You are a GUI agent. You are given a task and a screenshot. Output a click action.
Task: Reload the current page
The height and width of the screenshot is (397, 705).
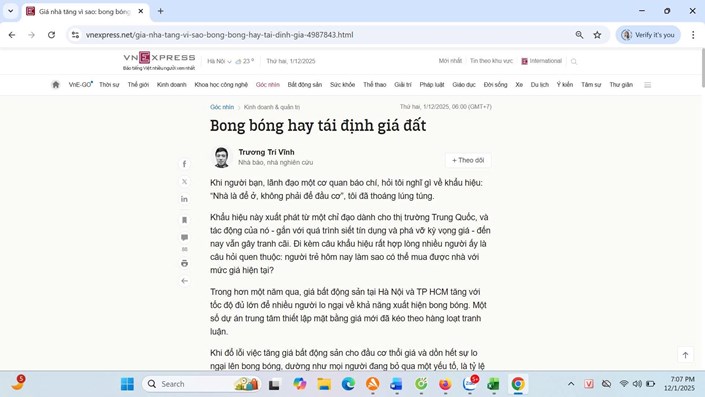tap(51, 35)
